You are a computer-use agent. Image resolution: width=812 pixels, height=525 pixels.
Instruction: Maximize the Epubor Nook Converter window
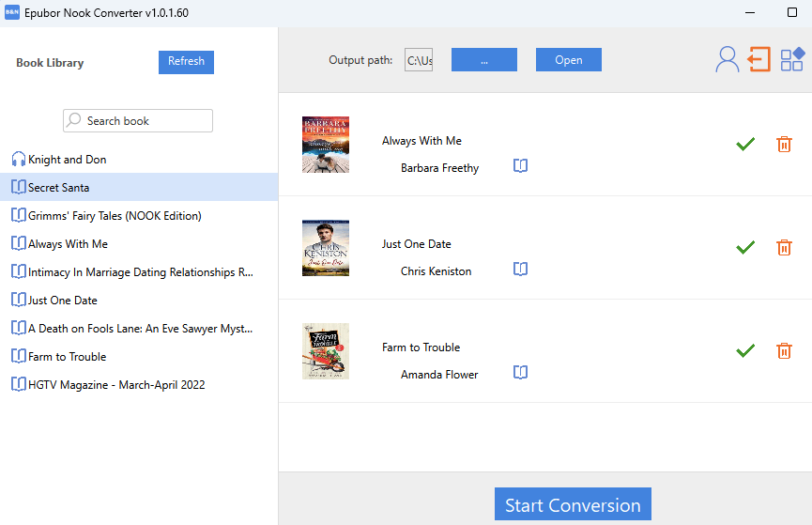[791, 12]
